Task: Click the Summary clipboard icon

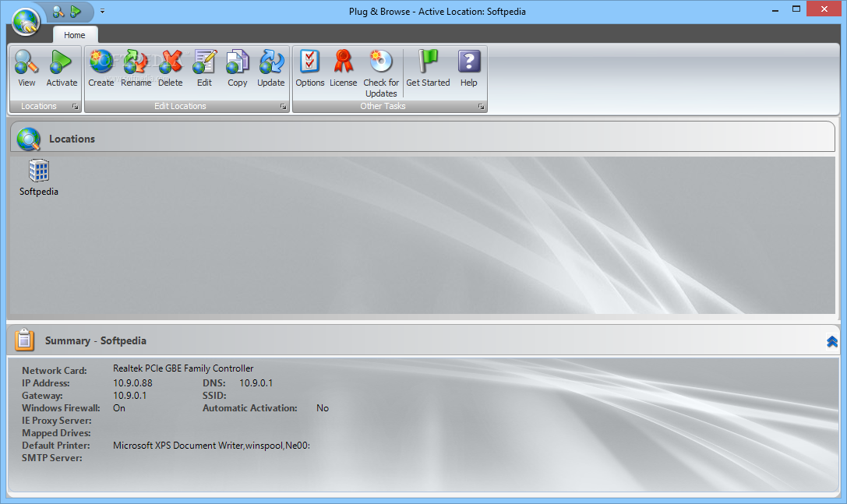Action: click(24, 340)
